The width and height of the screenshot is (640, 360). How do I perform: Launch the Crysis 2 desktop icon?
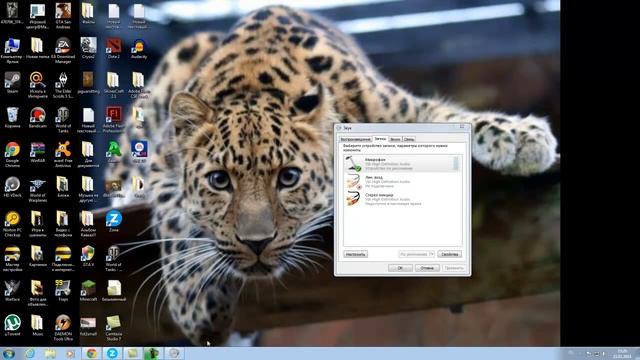pyautogui.click(x=88, y=48)
